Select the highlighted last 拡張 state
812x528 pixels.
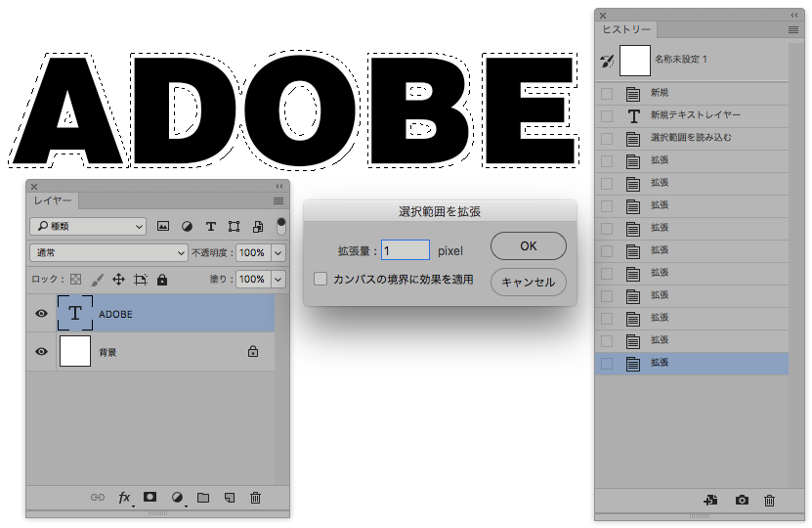692,363
